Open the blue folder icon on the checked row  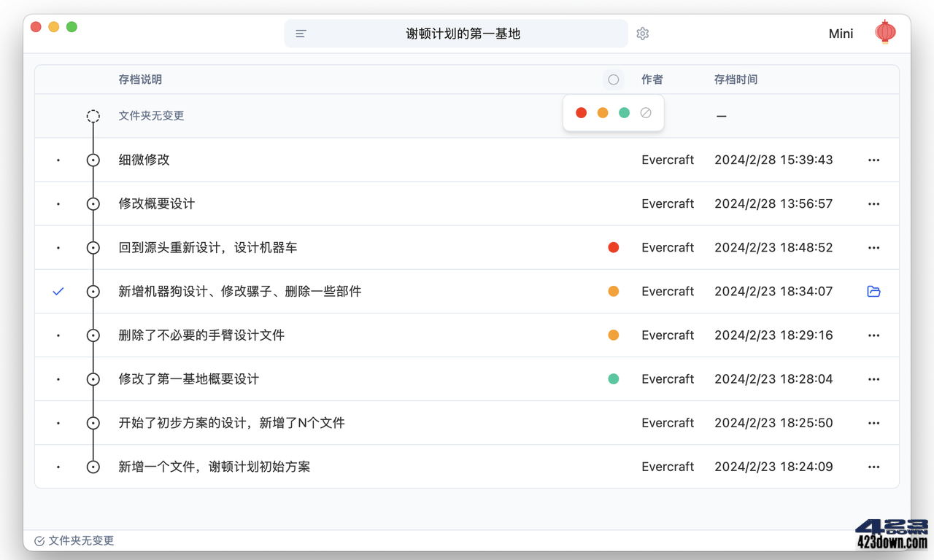point(873,291)
